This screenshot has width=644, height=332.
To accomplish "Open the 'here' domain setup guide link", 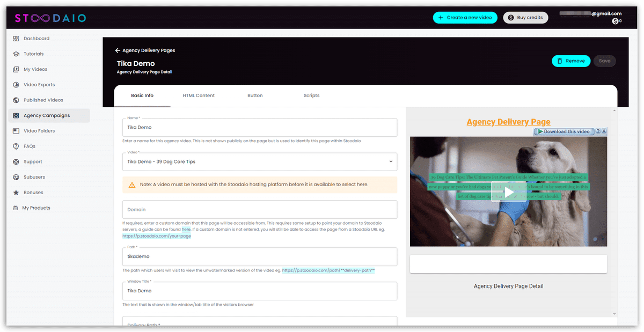I will [186, 230].
